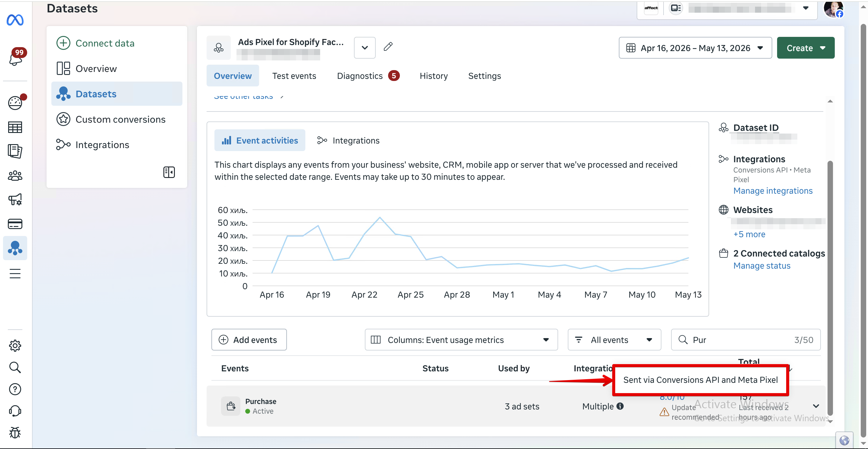Viewport: 868px width, 449px height.
Task: Open Custom conversions in sidebar
Action: pyautogui.click(x=117, y=119)
